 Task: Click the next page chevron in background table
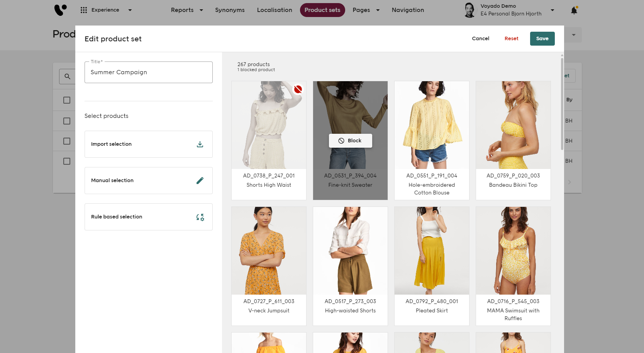tap(569, 182)
